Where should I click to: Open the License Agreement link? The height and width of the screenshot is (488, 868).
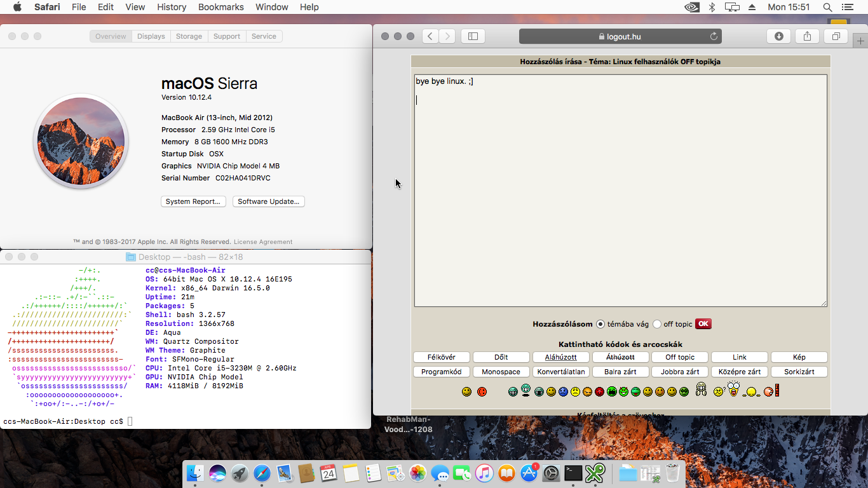(263, 242)
